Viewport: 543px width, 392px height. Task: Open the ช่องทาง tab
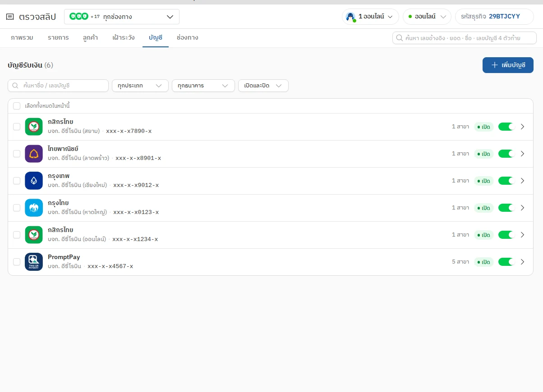point(187,37)
